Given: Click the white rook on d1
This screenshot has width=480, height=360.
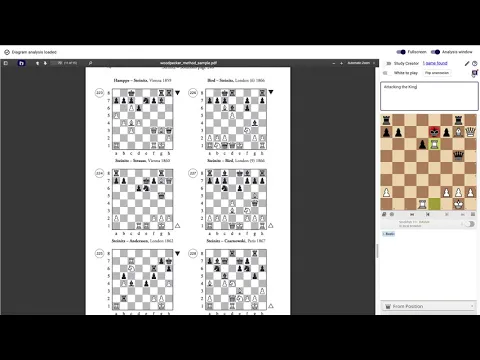Looking at the screenshot, I should pos(422,204).
